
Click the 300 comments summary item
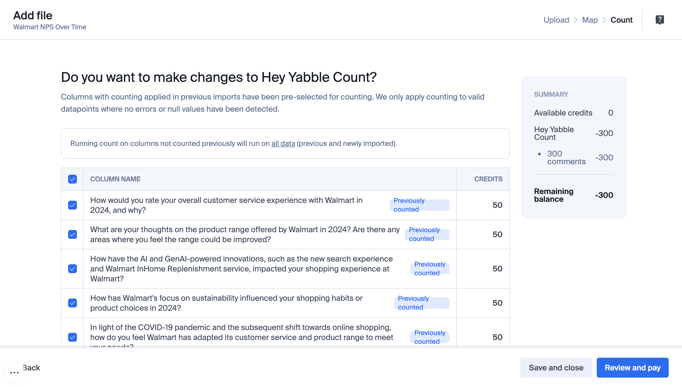[x=566, y=157]
